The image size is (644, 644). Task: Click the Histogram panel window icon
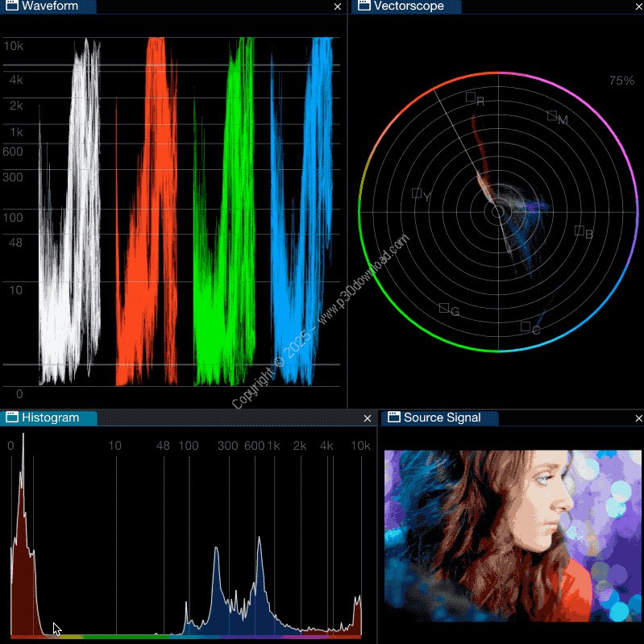(12, 418)
